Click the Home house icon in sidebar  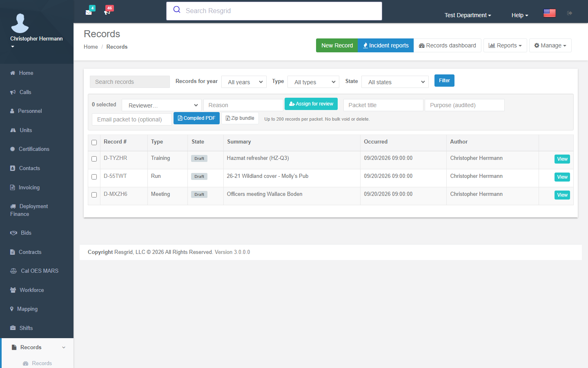pyautogui.click(x=13, y=73)
